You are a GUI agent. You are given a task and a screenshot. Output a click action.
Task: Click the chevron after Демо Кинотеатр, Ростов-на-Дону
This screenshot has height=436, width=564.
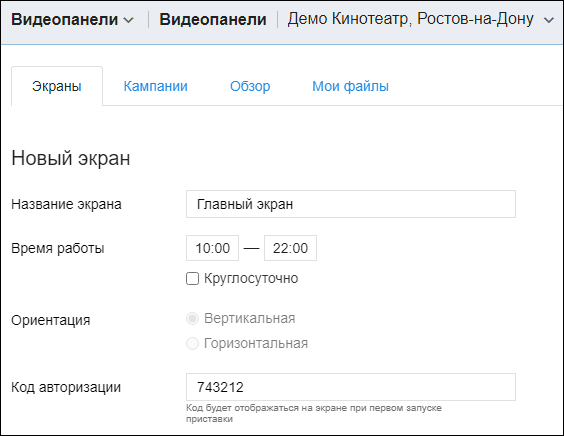click(549, 20)
